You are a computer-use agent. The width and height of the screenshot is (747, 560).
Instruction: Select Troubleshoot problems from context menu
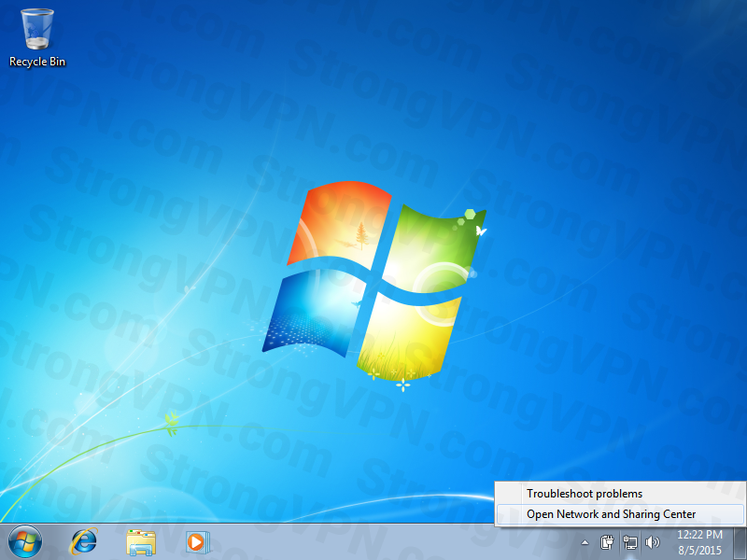pyautogui.click(x=585, y=494)
